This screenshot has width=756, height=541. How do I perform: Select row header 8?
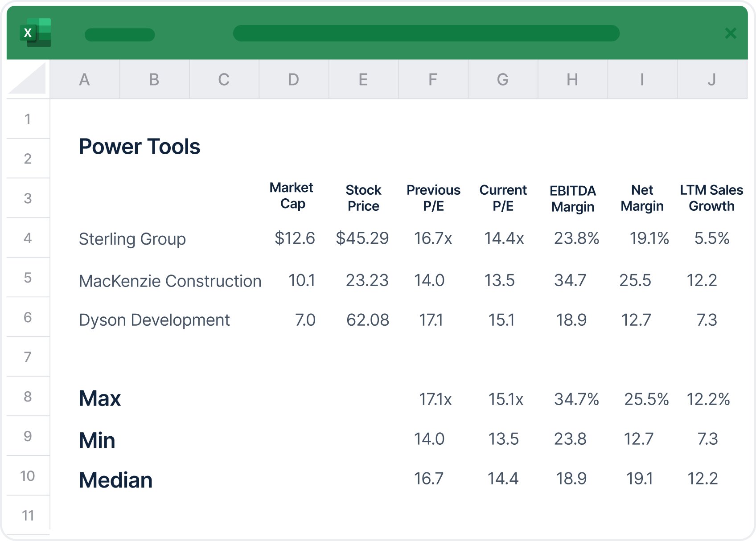[x=28, y=396]
